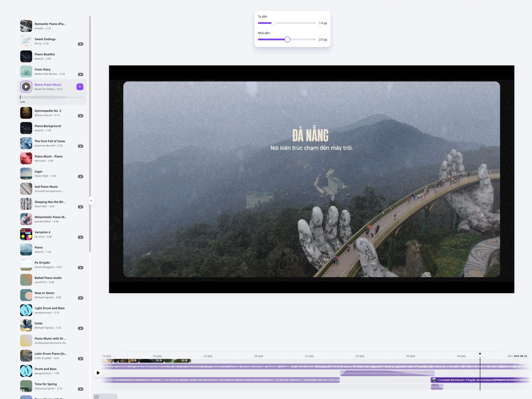Screen dimensions: 532x399
Task: Select the small audio clip below Cinematic Emotional
Action: click(437, 387)
